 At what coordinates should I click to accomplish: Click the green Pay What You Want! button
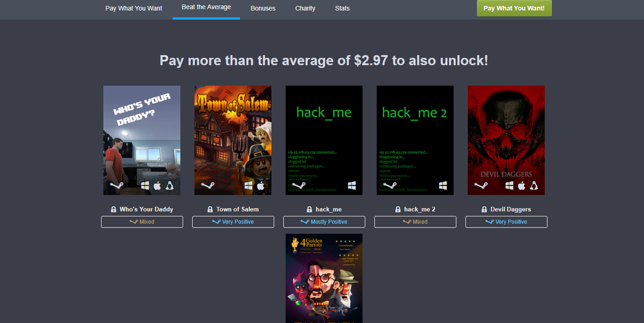(514, 8)
